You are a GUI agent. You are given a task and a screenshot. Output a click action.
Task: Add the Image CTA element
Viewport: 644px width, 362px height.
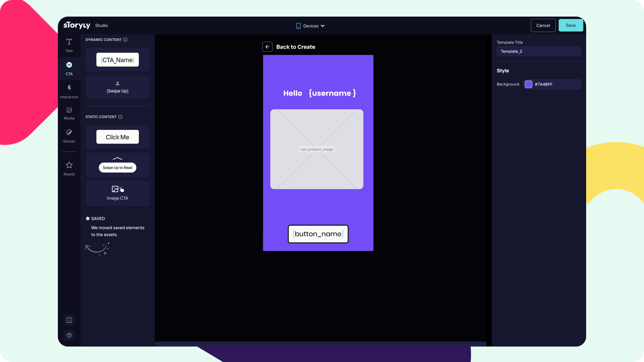coord(117,193)
